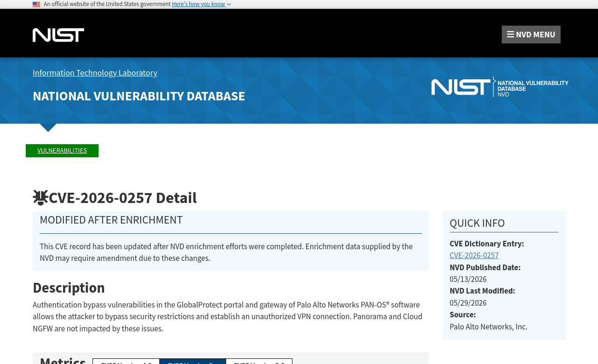Click the 'NVD Last Modified:' label
The height and width of the screenshot is (364, 598).
pyautogui.click(x=482, y=291)
